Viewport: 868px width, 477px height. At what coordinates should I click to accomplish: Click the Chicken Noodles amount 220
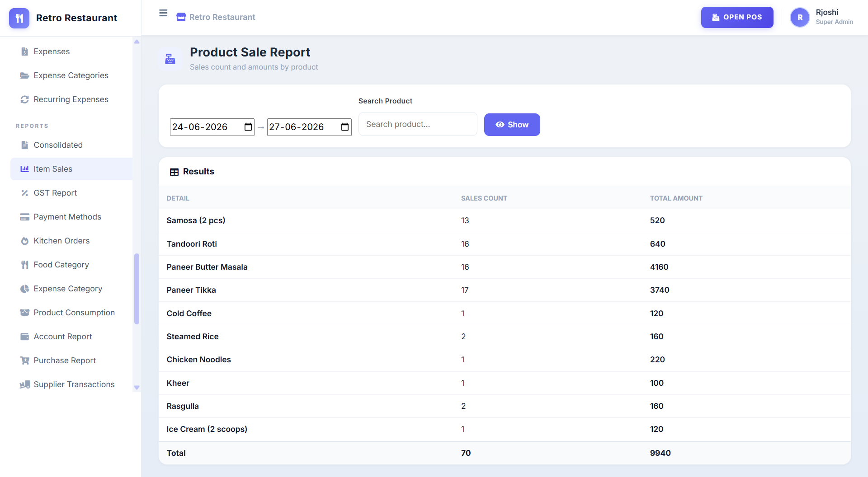click(x=657, y=360)
